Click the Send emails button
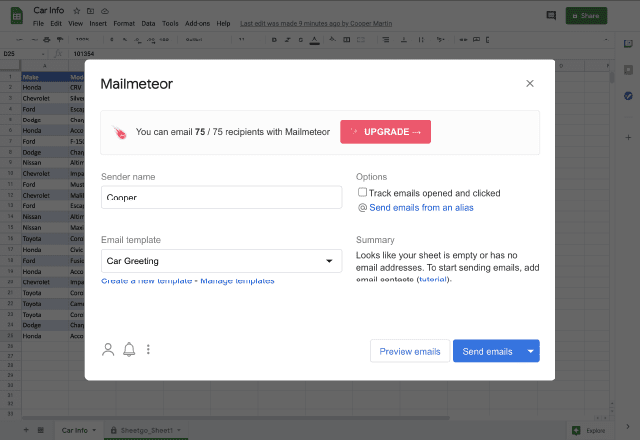The width and height of the screenshot is (640, 440). tap(487, 351)
